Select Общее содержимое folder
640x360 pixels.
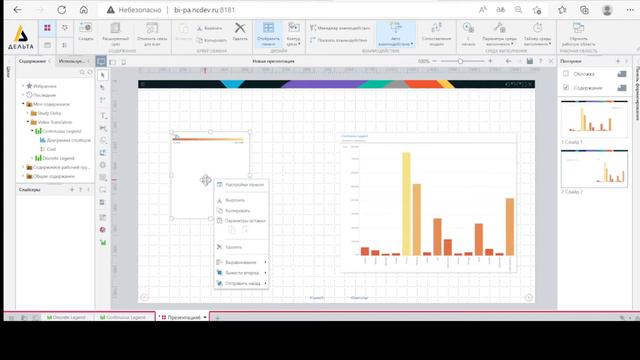(51, 176)
